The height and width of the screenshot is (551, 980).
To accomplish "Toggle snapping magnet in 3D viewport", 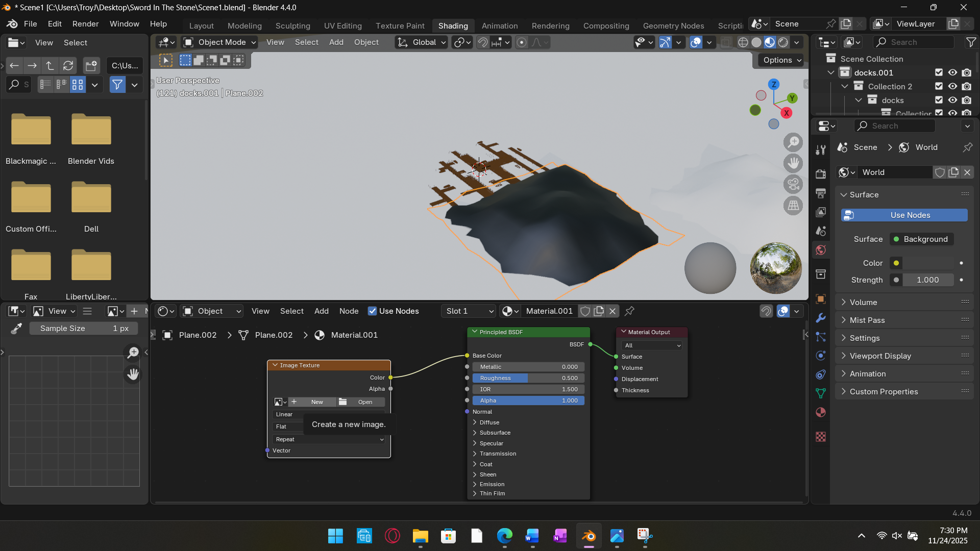I will click(483, 42).
